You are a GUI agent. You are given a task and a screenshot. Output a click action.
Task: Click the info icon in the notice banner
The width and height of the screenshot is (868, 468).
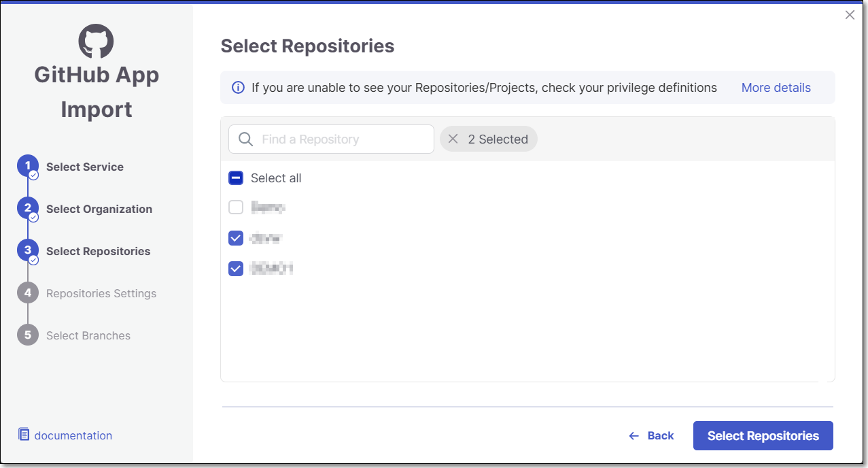(238, 88)
